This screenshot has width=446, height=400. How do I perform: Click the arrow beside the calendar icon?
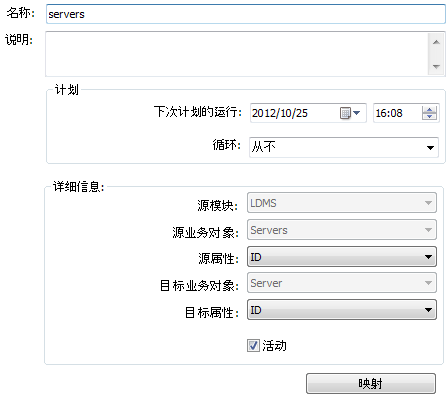[x=357, y=113]
